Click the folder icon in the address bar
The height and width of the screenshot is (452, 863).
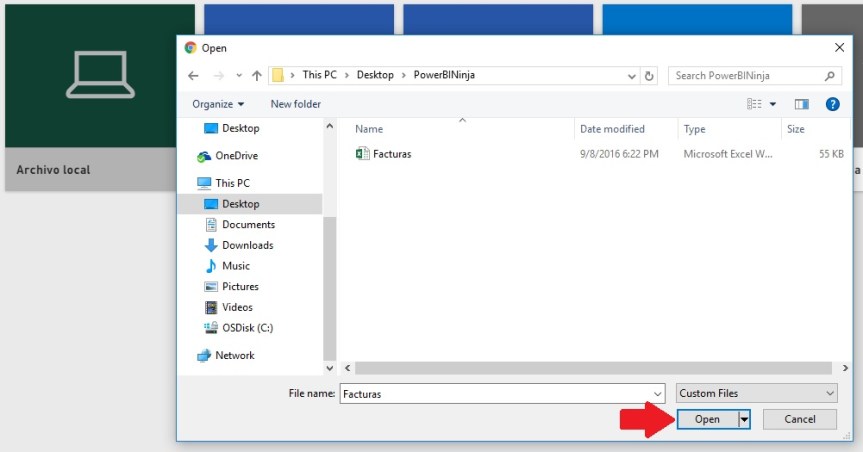coord(278,75)
